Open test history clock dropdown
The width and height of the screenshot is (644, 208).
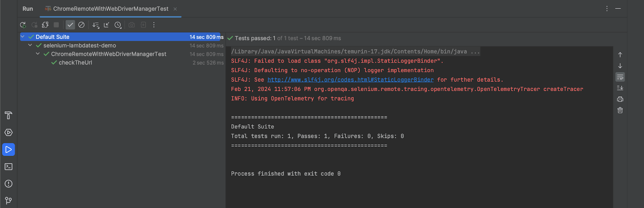[118, 25]
